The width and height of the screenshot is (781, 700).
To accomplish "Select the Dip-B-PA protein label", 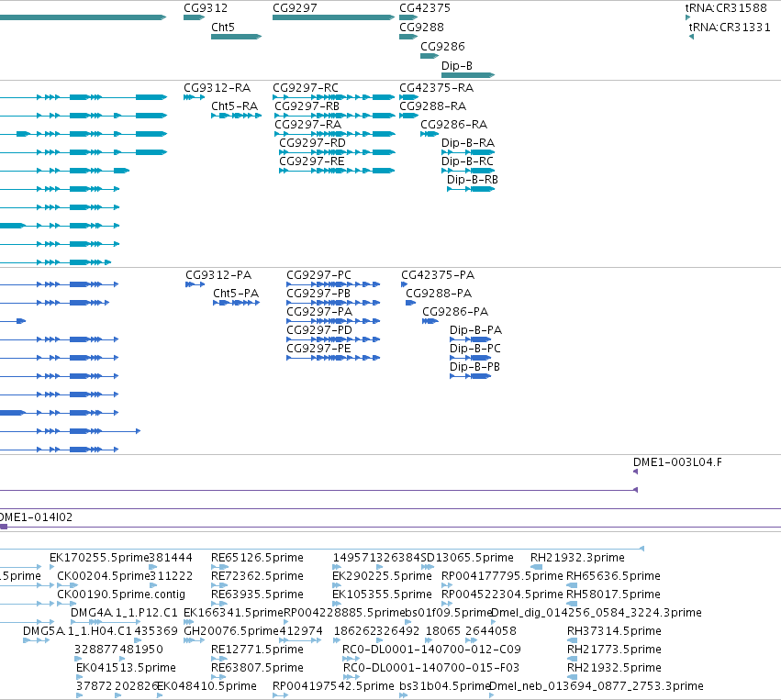I will [x=475, y=330].
